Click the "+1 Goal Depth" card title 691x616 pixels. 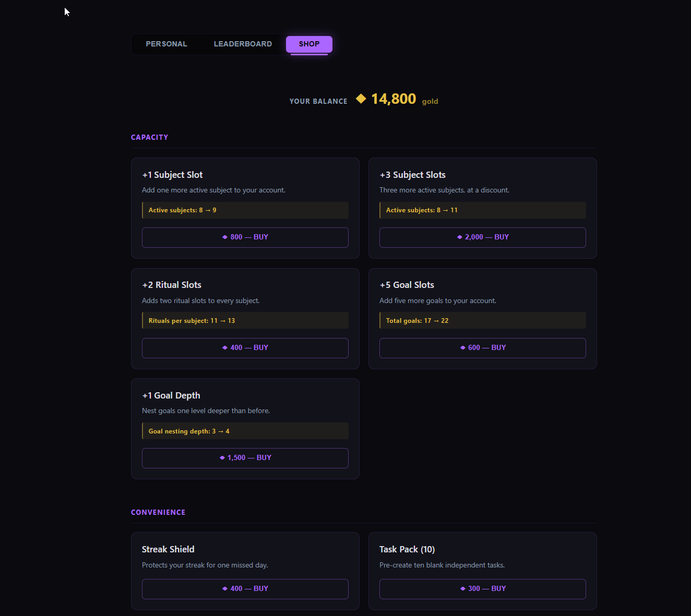171,395
